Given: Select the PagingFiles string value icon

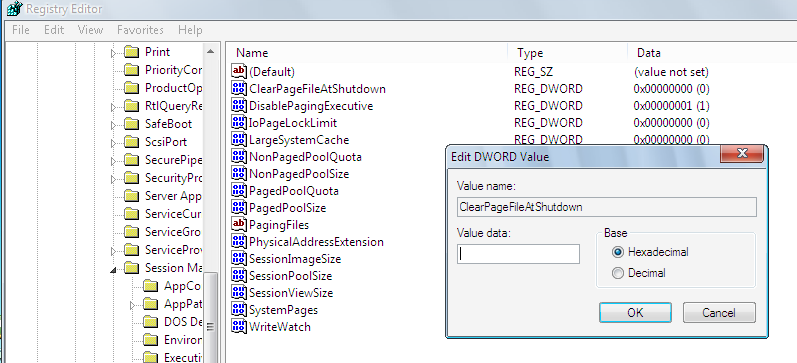Looking at the screenshot, I should 238,224.
